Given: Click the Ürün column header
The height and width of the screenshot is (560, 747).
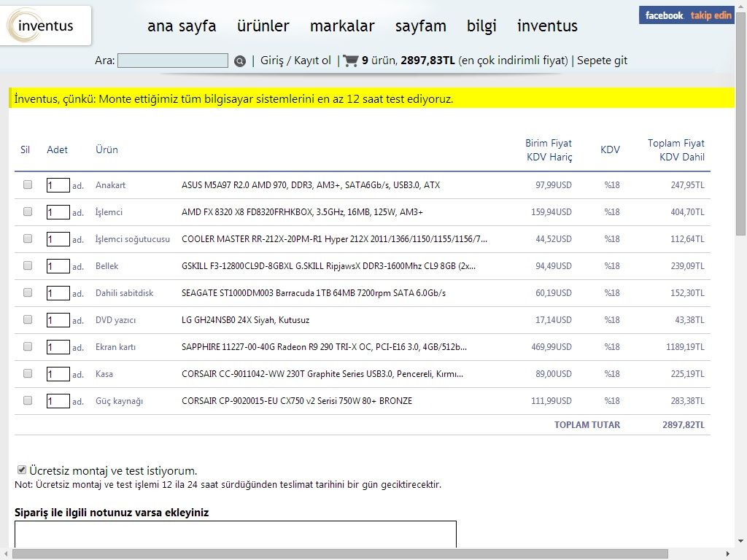Looking at the screenshot, I should [107, 149].
